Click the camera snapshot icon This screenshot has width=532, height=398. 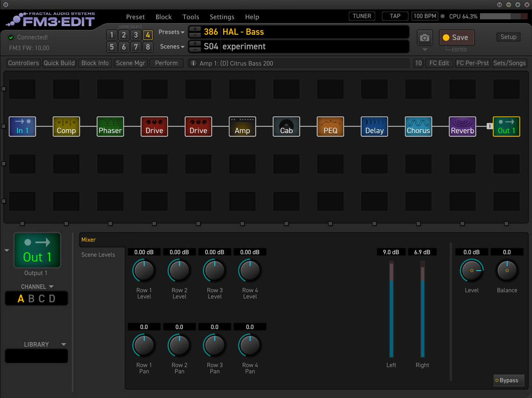[425, 37]
